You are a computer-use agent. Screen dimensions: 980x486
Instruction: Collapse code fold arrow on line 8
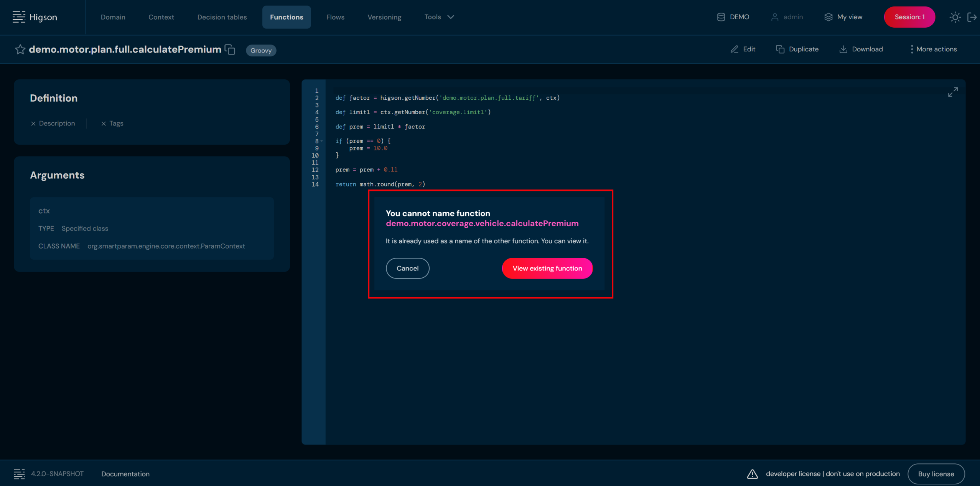(322, 141)
